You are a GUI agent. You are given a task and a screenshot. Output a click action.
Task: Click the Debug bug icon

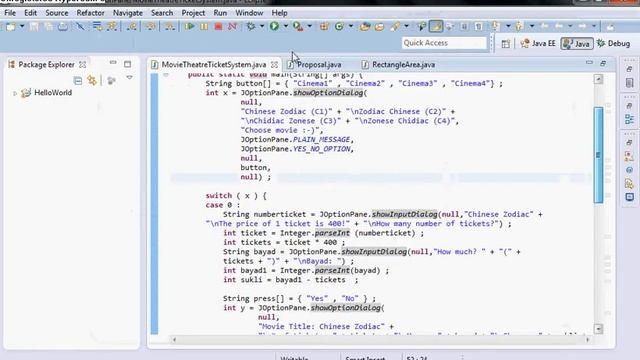pyautogui.click(x=251, y=27)
